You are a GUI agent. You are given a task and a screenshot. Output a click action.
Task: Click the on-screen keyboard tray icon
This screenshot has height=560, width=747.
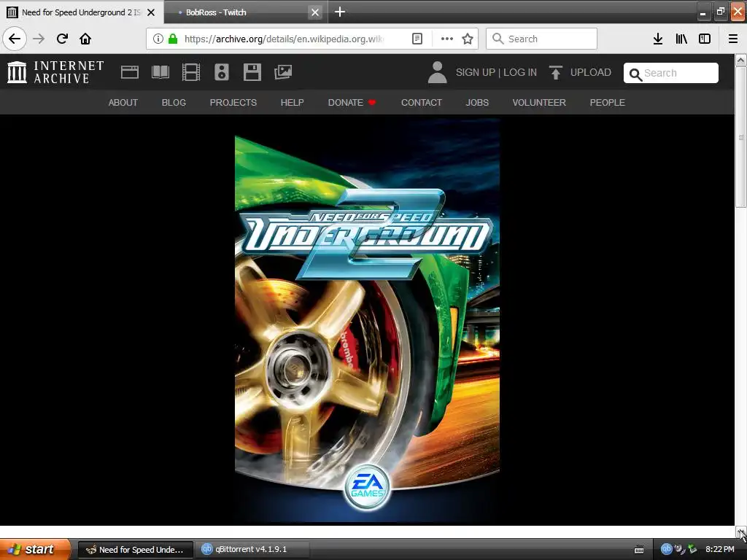pyautogui.click(x=639, y=550)
